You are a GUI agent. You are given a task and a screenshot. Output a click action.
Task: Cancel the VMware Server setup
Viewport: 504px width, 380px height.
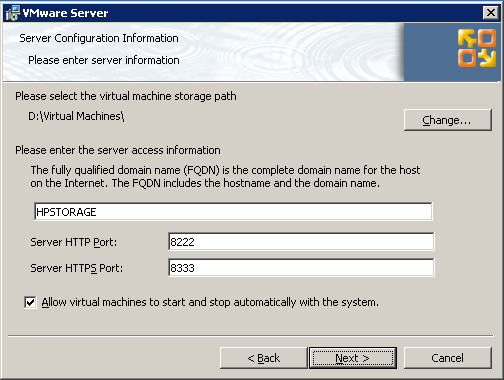447,358
